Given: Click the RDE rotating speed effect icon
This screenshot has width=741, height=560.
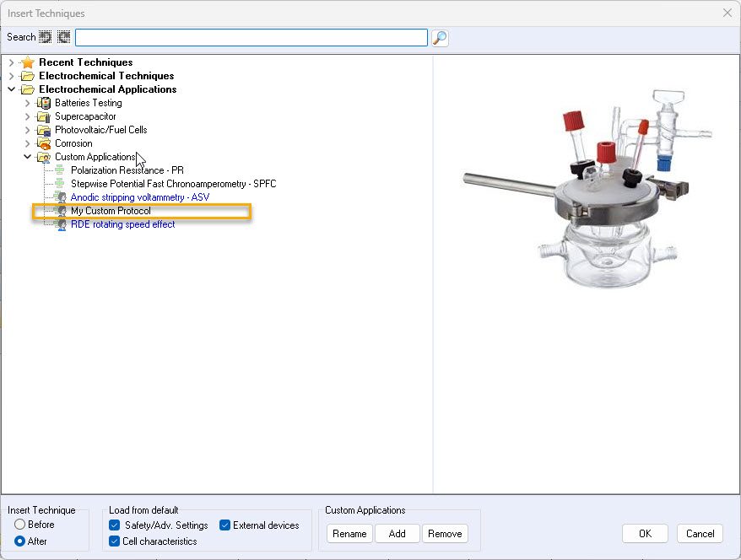Looking at the screenshot, I should tap(59, 224).
